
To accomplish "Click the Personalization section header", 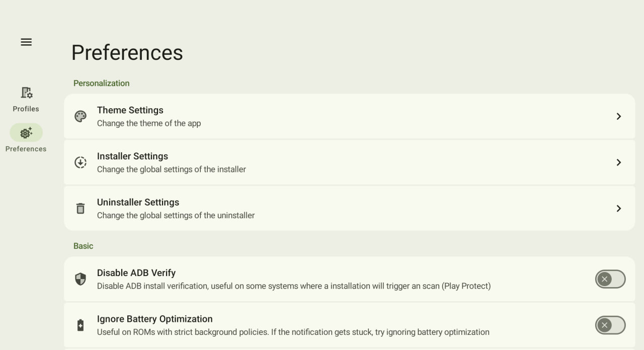I will point(101,83).
